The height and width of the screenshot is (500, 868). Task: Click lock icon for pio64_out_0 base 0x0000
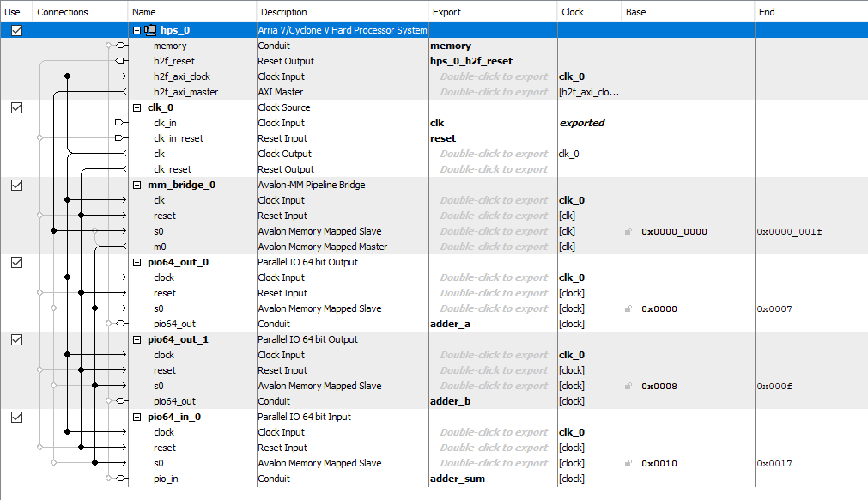coord(629,308)
